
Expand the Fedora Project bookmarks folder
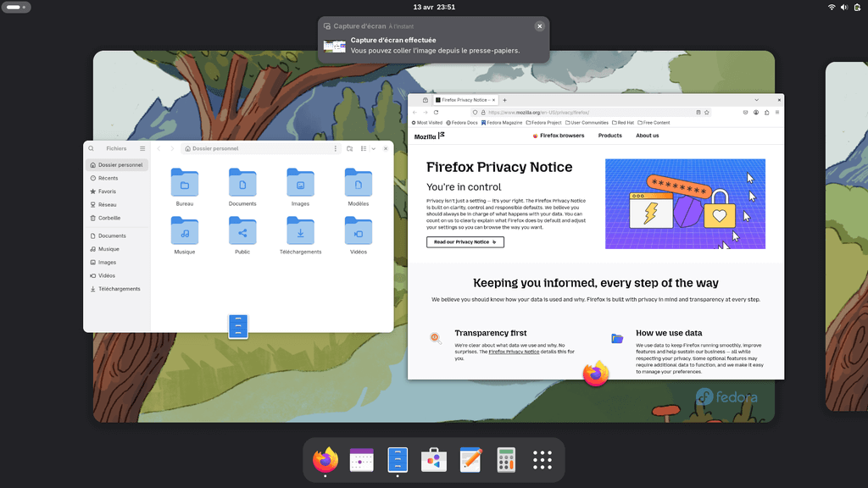(543, 123)
